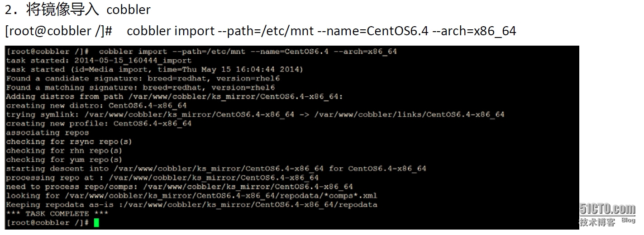Click 'creating new profile: CentOS6.4-x86_64' line
The width and height of the screenshot is (644, 235).
pyautogui.click(x=99, y=123)
